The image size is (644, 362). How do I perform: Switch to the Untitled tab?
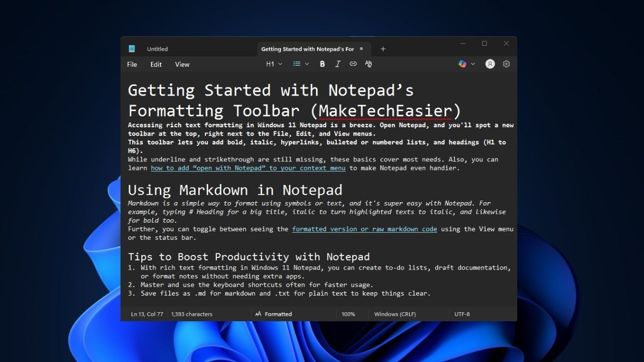pyautogui.click(x=157, y=49)
